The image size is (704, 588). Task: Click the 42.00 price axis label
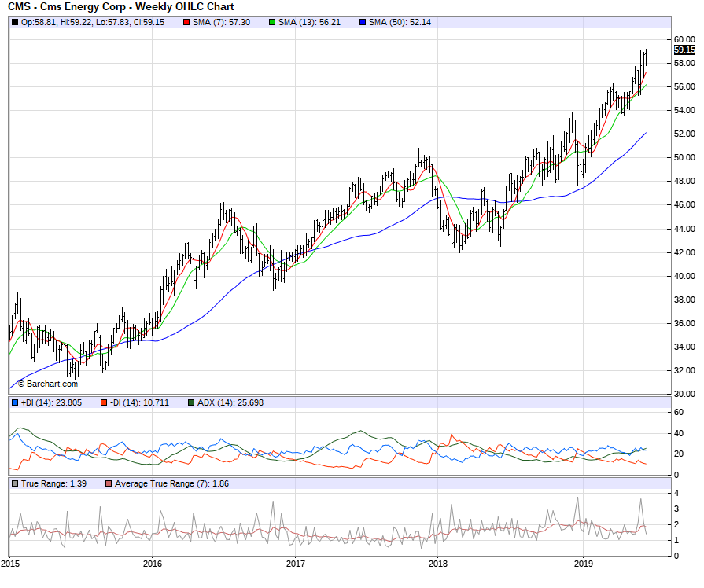(684, 252)
